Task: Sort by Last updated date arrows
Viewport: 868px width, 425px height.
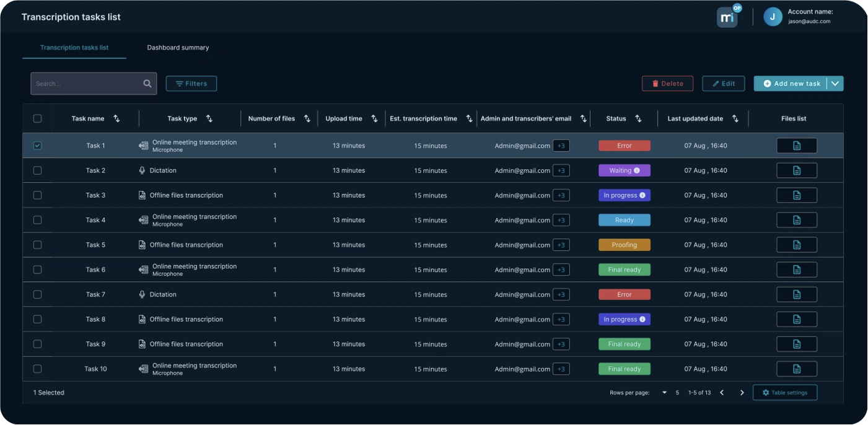Action: coord(735,118)
